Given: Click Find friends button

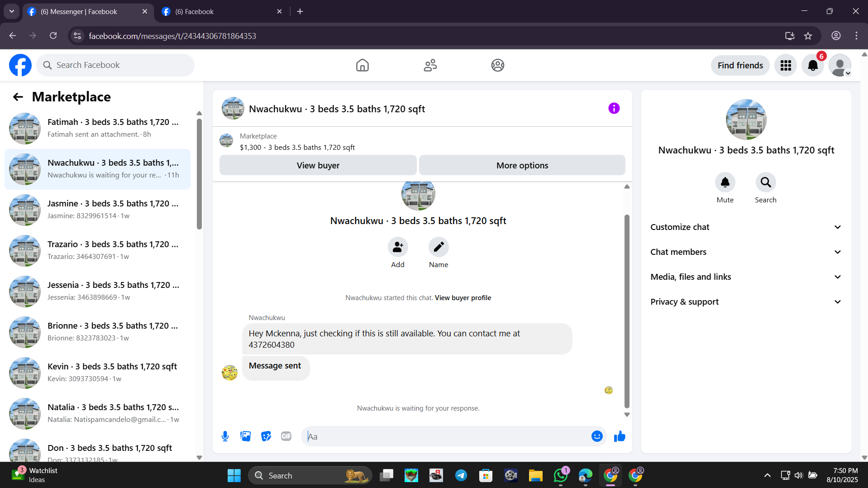Looking at the screenshot, I should (740, 66).
